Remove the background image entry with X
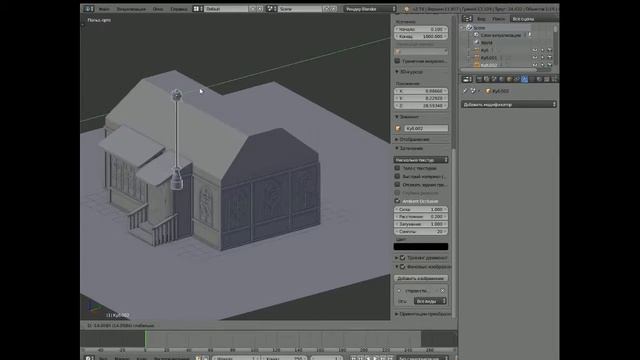The width and height of the screenshot is (640, 360). click(442, 291)
